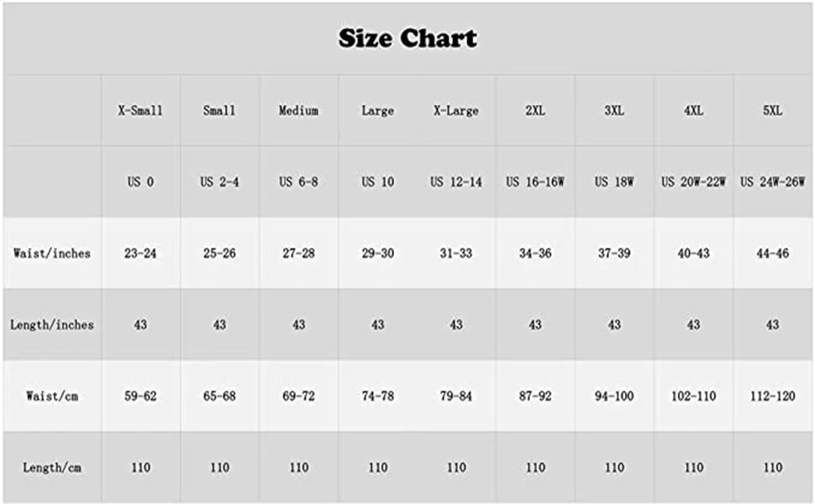Viewport: 815px width, 504px height.
Task: Click the US 16-16W cell
Action: point(535,181)
